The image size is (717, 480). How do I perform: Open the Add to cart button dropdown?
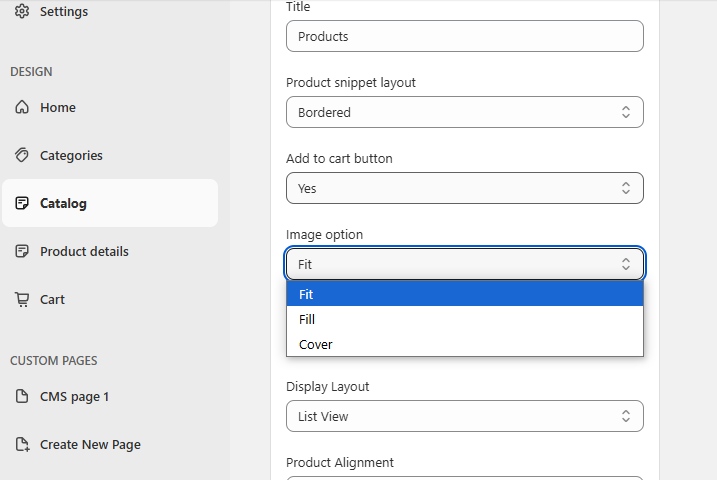click(465, 188)
